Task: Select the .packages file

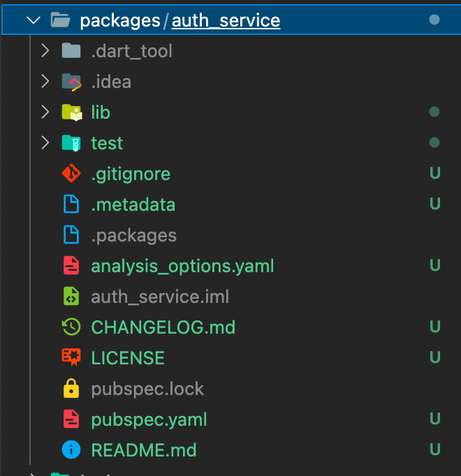Action: click(x=133, y=235)
